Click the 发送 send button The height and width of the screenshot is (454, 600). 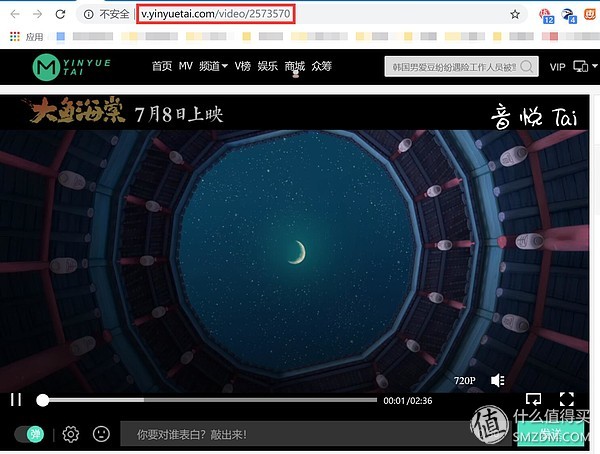[549, 434]
